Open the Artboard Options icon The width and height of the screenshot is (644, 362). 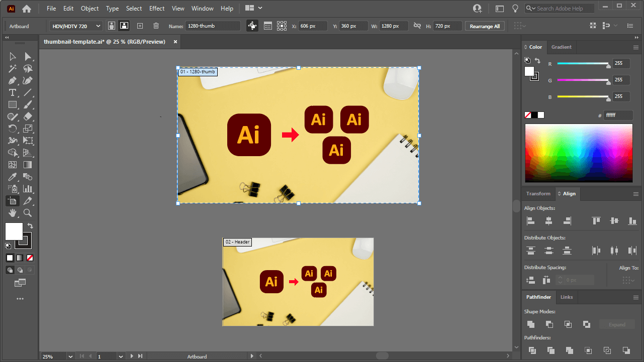[268, 26]
